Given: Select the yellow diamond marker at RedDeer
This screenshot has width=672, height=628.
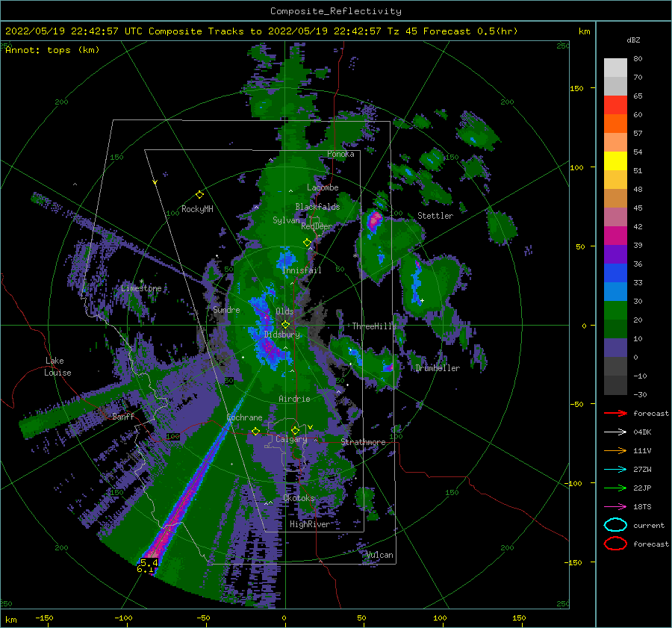Looking at the screenshot, I should click(307, 242).
